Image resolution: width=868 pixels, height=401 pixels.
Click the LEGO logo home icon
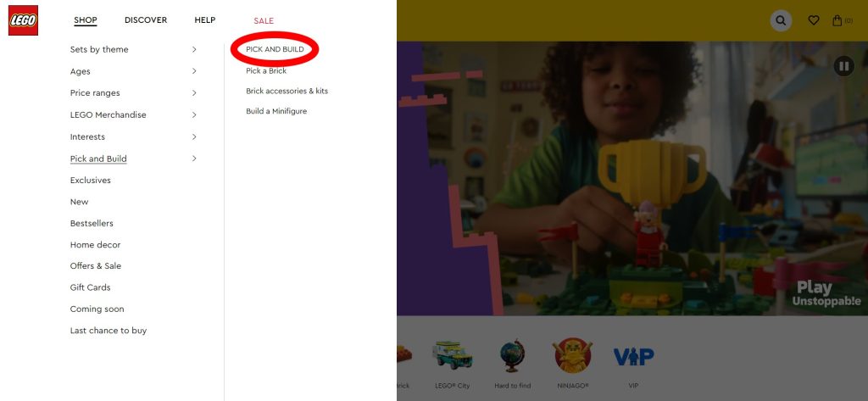tap(23, 20)
